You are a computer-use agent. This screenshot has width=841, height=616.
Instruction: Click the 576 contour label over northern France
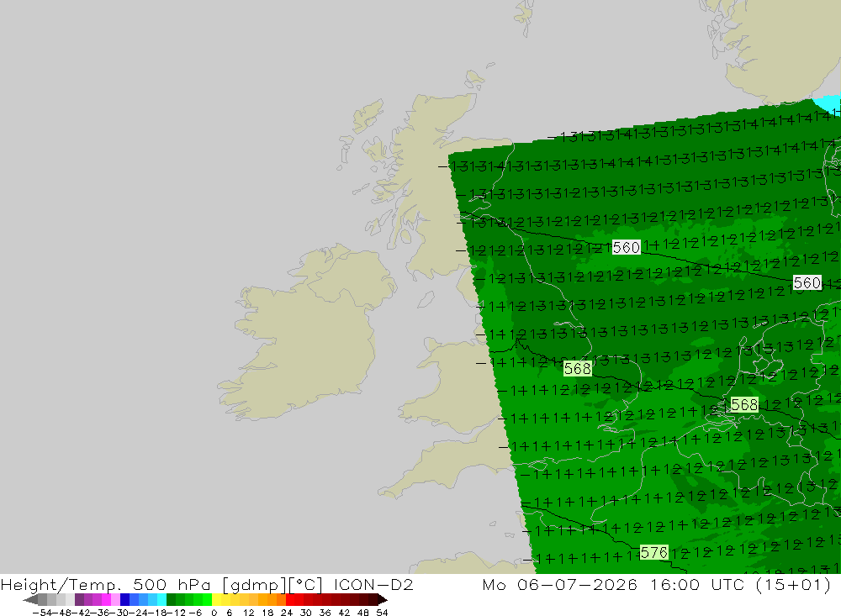click(x=653, y=552)
